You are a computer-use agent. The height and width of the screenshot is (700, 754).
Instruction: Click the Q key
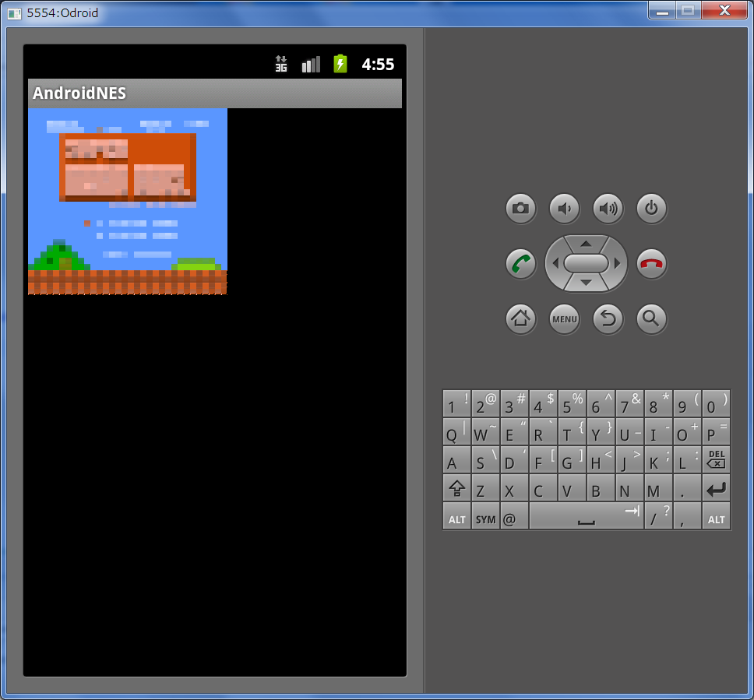tap(456, 431)
